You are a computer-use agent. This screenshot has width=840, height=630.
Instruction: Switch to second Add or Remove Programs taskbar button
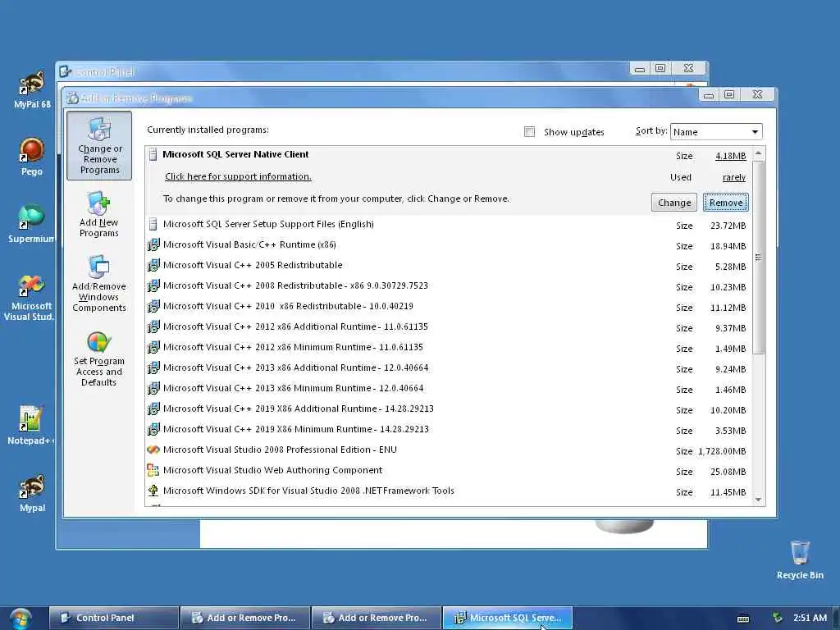click(376, 618)
